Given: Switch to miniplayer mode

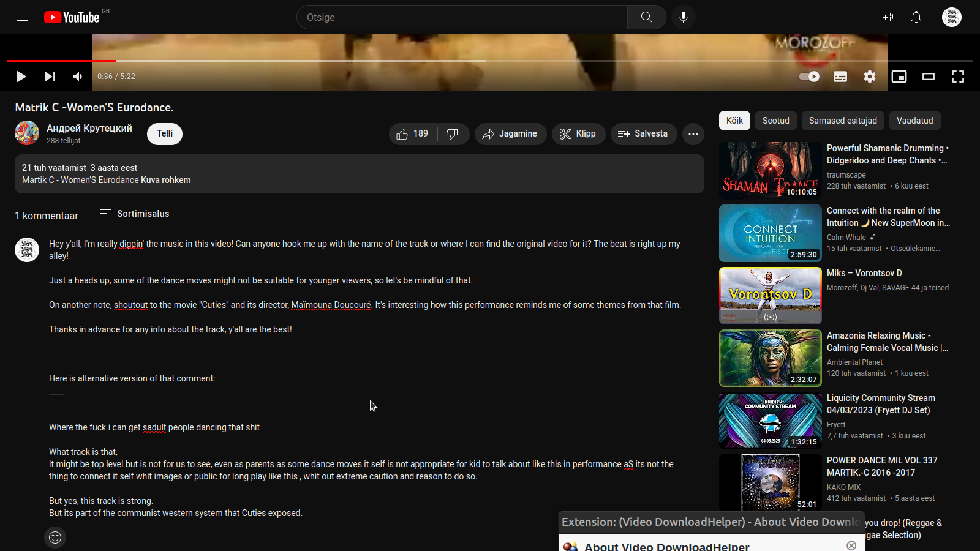Looking at the screenshot, I should click(899, 77).
